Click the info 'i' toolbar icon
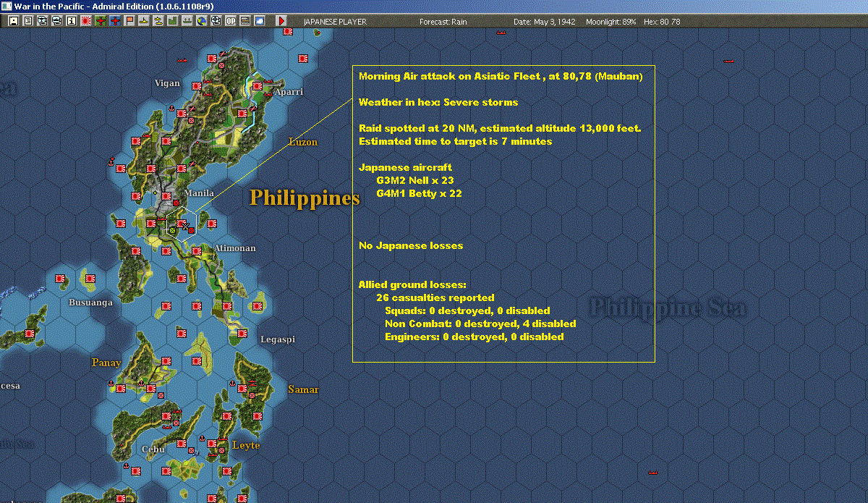 (x=71, y=21)
